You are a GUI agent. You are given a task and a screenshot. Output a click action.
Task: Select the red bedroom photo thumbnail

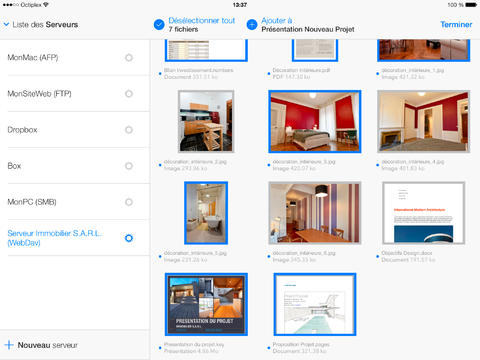click(315, 122)
